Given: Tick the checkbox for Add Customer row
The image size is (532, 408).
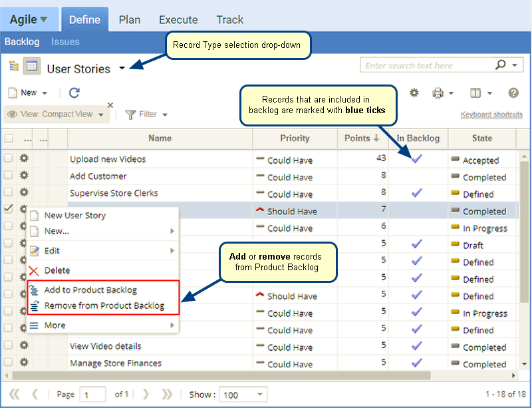Looking at the screenshot, I should (9, 176).
